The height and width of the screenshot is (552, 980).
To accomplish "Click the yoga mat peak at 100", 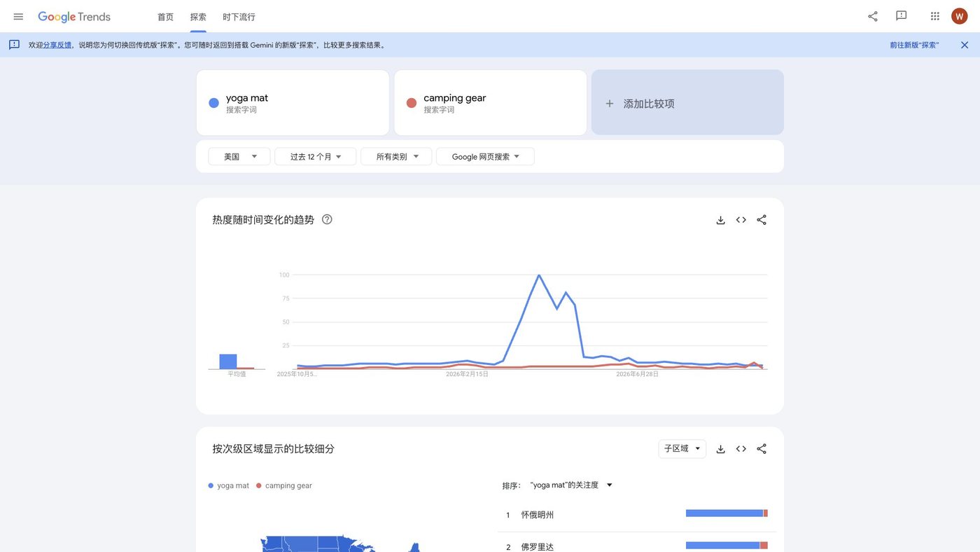I will (x=539, y=275).
